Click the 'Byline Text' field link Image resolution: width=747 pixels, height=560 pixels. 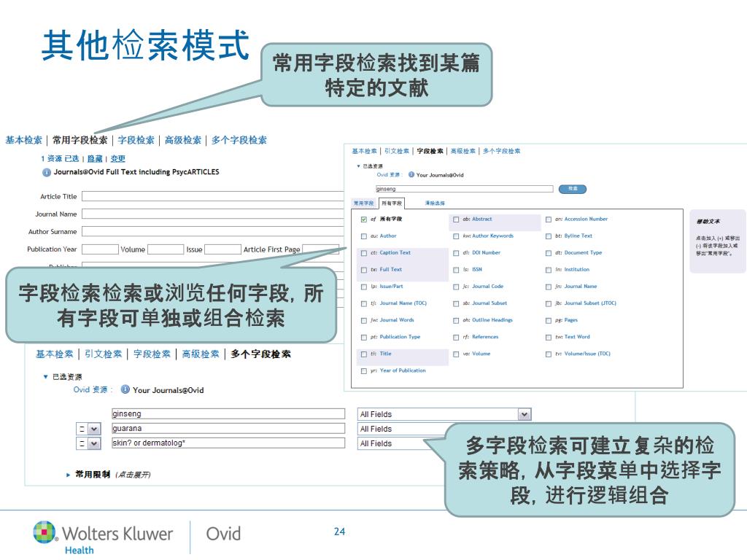(x=578, y=236)
